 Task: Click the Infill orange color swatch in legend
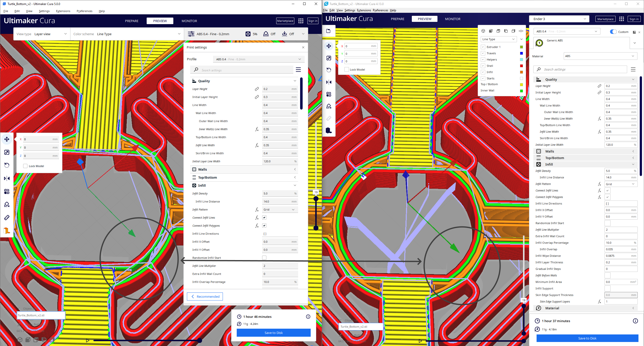click(x=521, y=72)
